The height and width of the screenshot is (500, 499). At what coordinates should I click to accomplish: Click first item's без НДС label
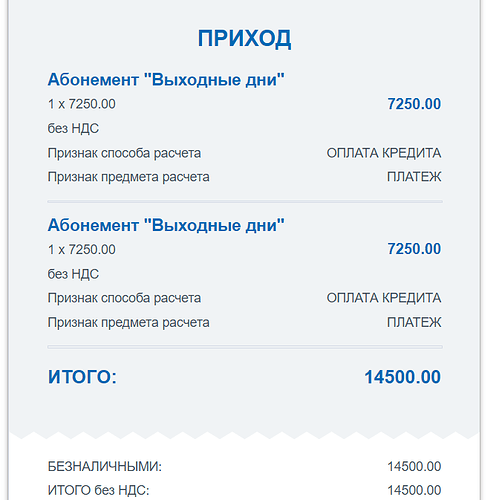73,128
